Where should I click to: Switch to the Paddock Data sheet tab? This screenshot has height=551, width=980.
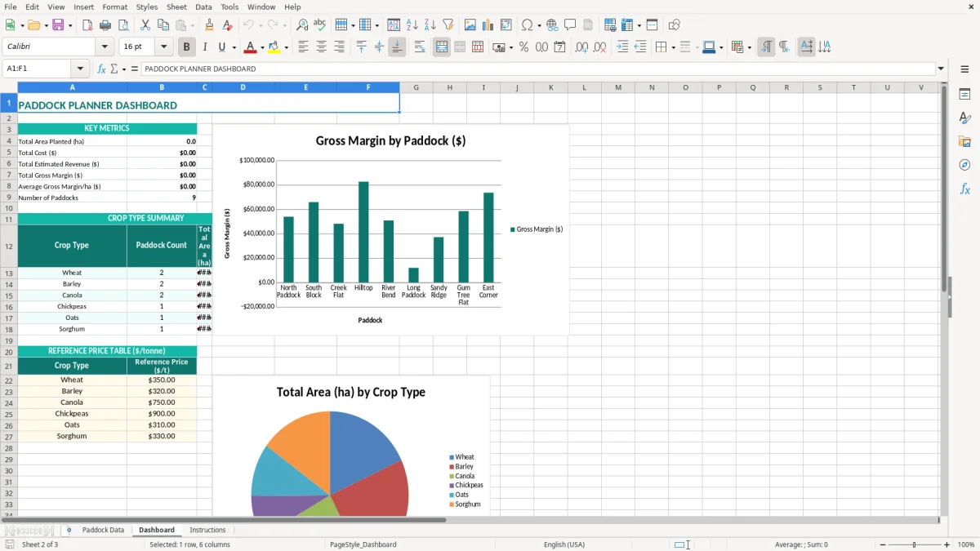point(103,530)
